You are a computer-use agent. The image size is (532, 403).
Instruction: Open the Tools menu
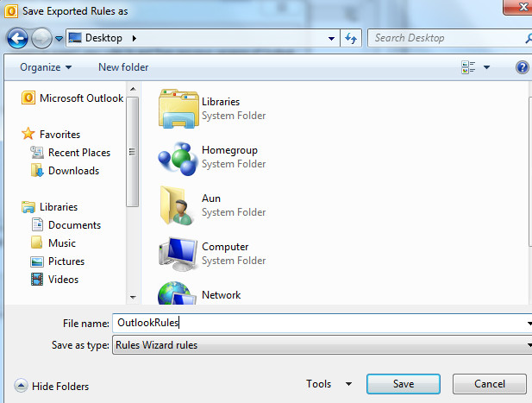[x=318, y=384]
